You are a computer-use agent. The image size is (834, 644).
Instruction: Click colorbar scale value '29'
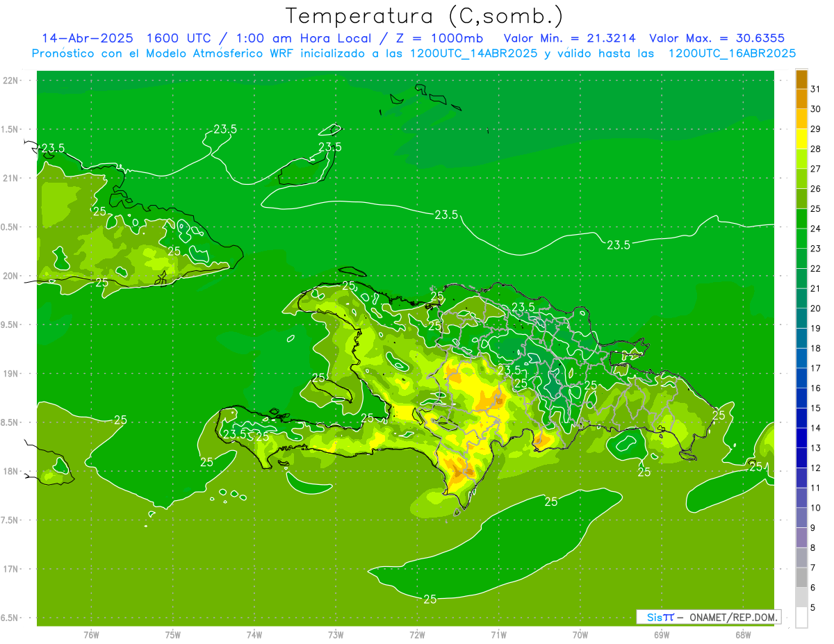point(816,129)
